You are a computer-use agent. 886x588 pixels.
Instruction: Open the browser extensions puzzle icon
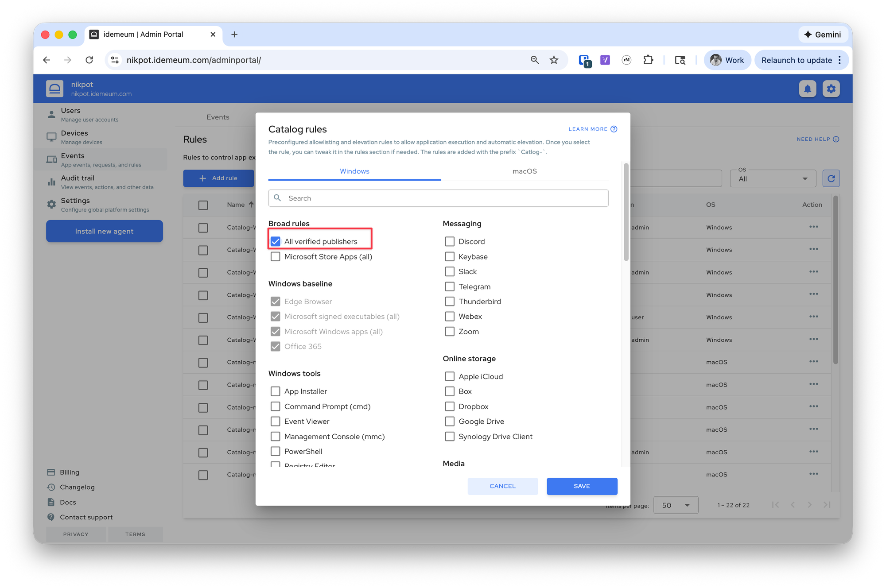coord(648,60)
